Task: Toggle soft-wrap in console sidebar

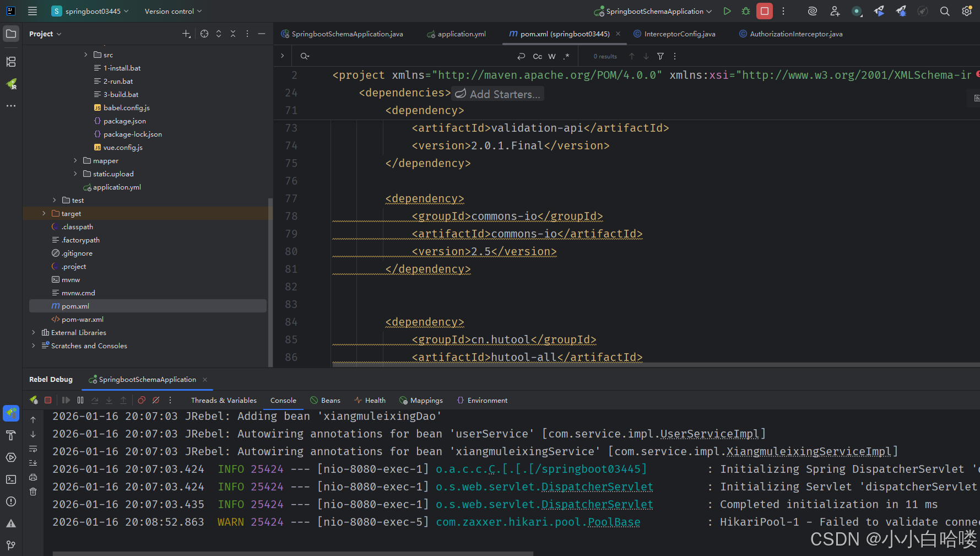Action: (x=33, y=449)
